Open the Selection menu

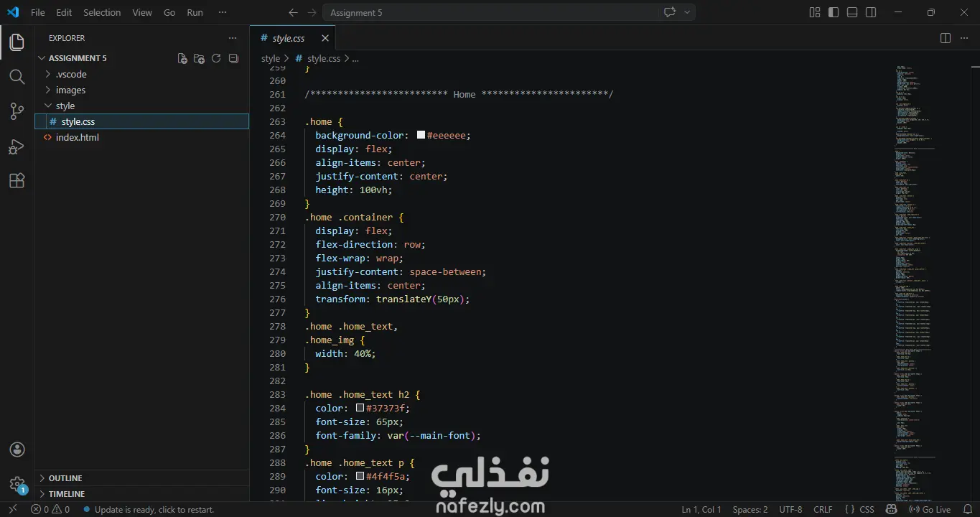(x=102, y=12)
